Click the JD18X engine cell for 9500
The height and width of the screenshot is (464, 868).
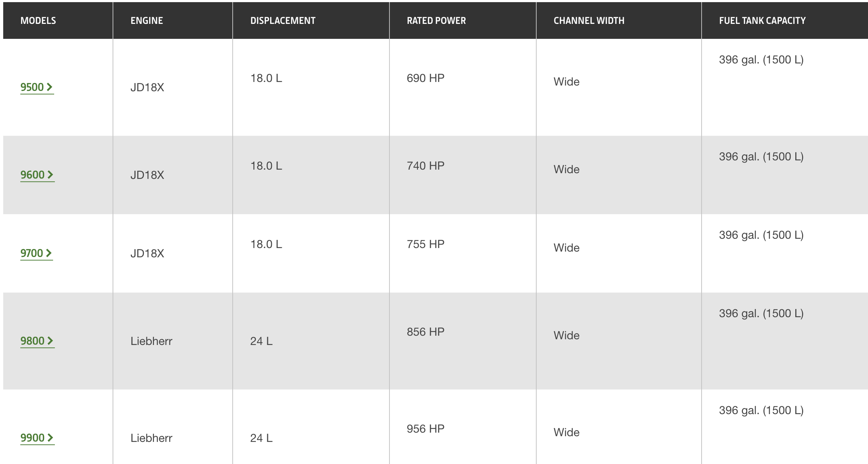[147, 87]
